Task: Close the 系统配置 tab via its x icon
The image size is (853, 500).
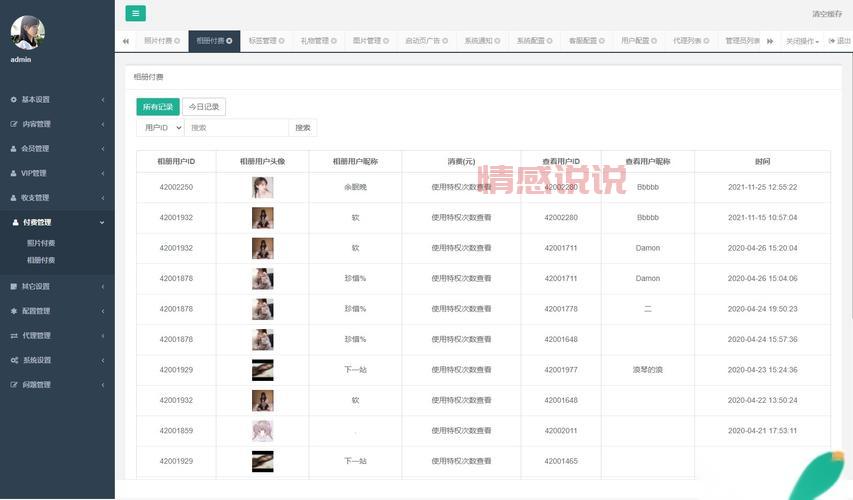Action: tap(549, 41)
